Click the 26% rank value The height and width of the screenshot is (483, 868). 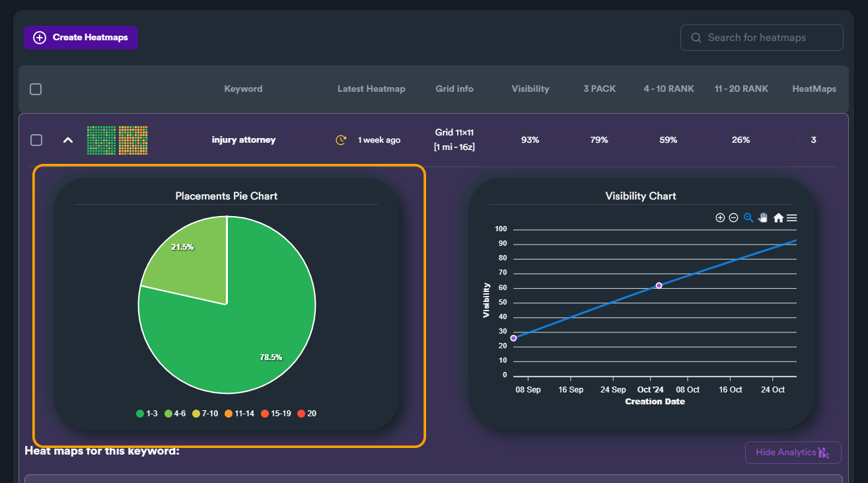click(741, 140)
